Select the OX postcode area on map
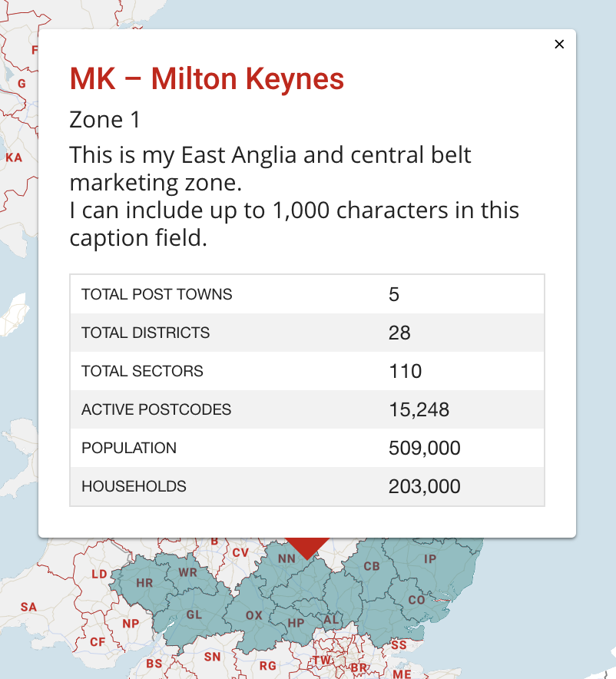Image resolution: width=616 pixels, height=679 pixels. (254, 615)
